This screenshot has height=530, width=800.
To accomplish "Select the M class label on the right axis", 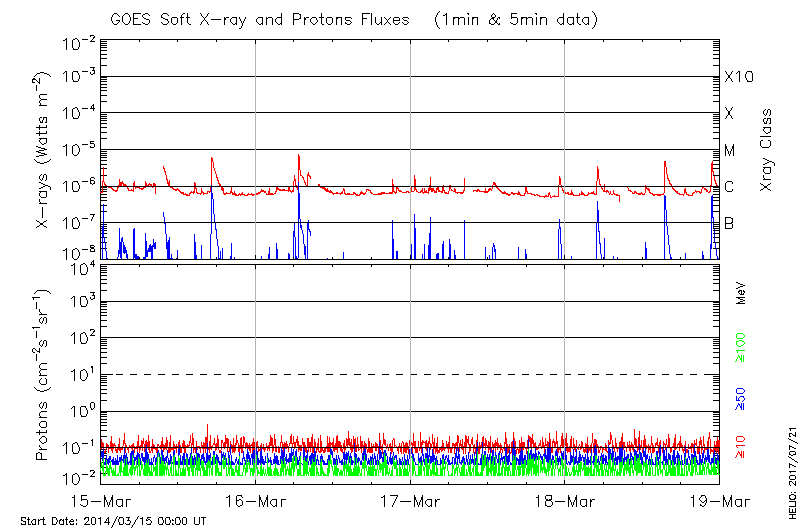I will (730, 150).
